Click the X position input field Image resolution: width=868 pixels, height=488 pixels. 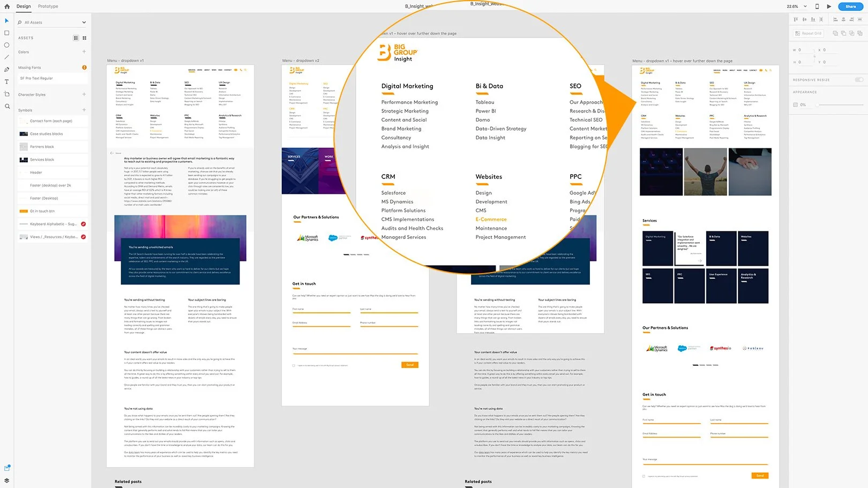pos(830,50)
